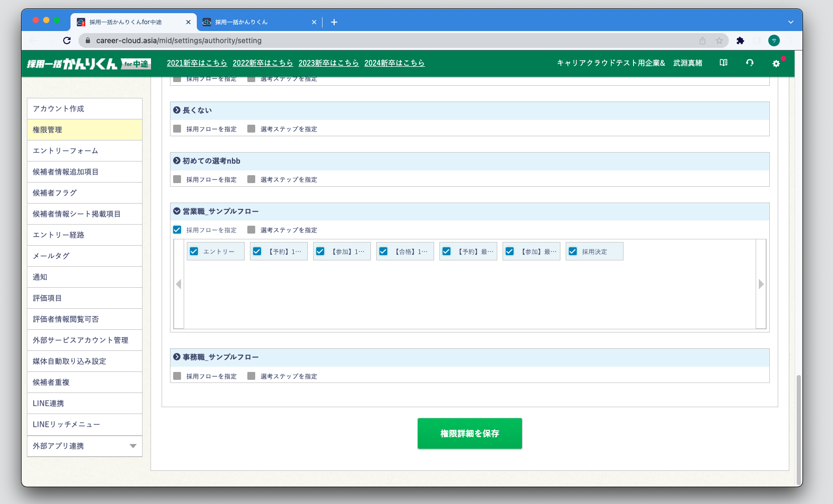Viewport: 833px width, 504px height.
Task: Bookmark page using the star icon
Action: [719, 41]
